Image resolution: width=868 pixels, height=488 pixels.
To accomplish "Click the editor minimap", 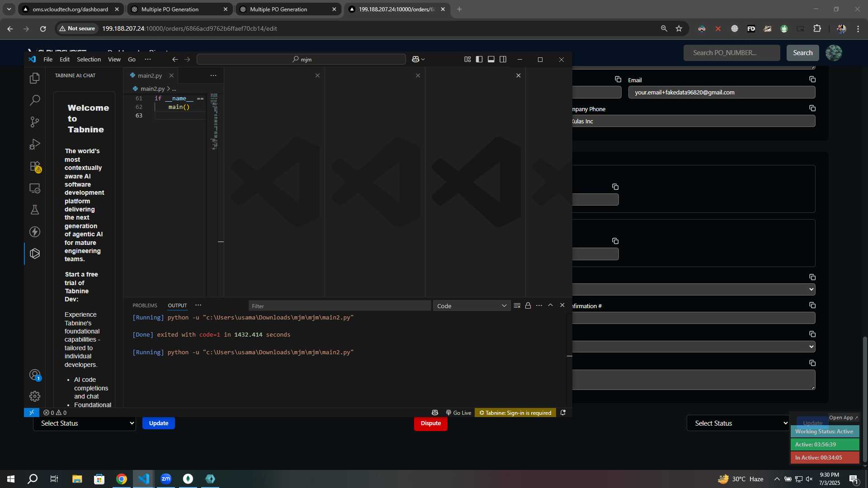I will 215,121.
